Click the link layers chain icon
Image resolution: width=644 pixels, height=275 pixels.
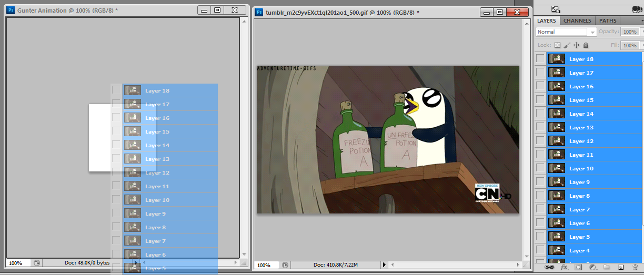tap(550, 267)
